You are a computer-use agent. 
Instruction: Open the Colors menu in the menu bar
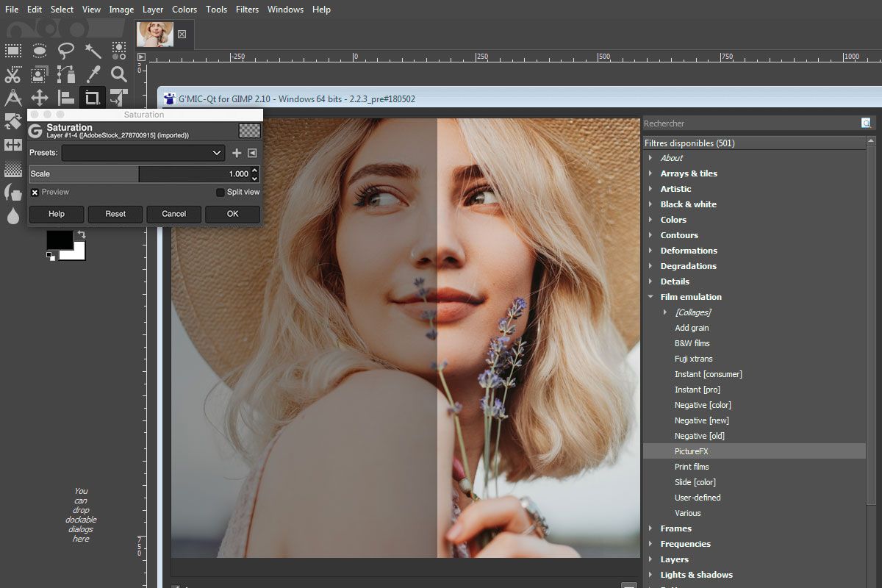point(184,10)
